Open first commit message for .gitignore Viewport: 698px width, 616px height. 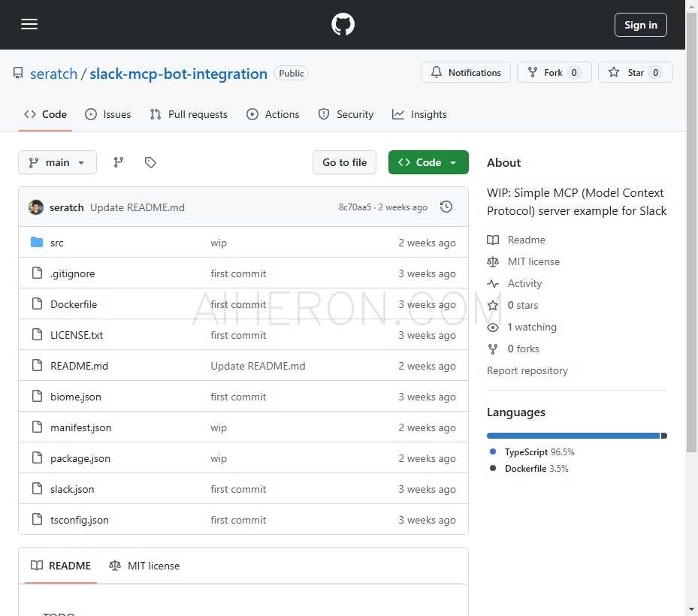click(238, 273)
